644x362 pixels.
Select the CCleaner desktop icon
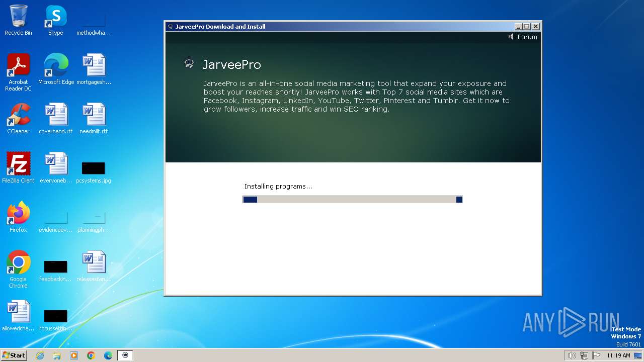click(x=18, y=119)
